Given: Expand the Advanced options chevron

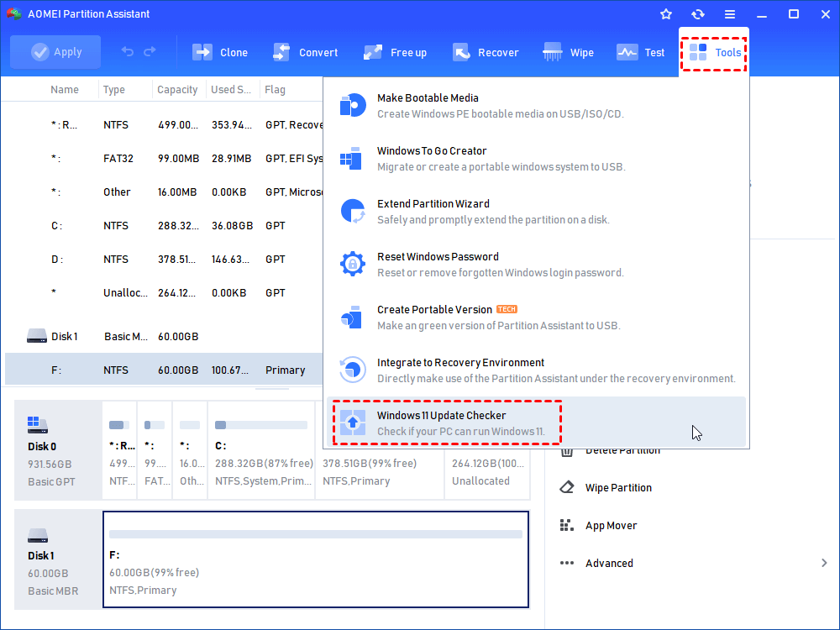Looking at the screenshot, I should pos(824,563).
